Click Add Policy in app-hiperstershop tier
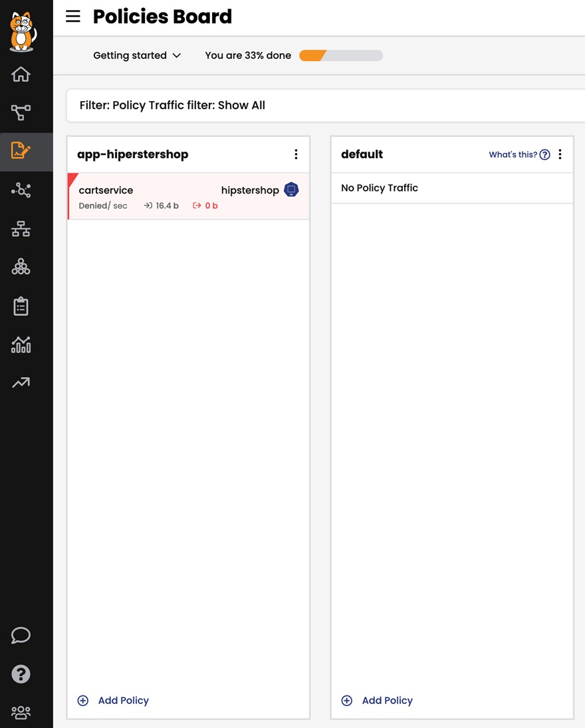The height and width of the screenshot is (728, 585). coord(123,701)
